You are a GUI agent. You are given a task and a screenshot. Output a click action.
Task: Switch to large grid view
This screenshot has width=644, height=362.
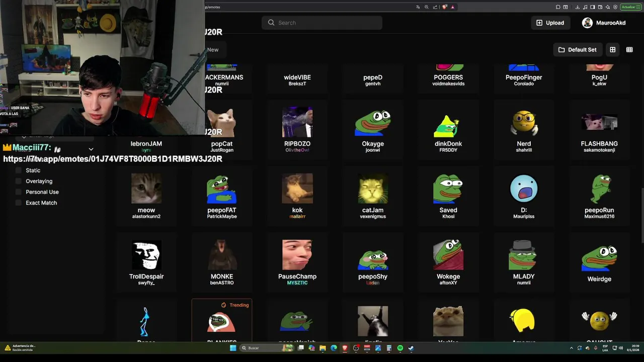[612, 50]
